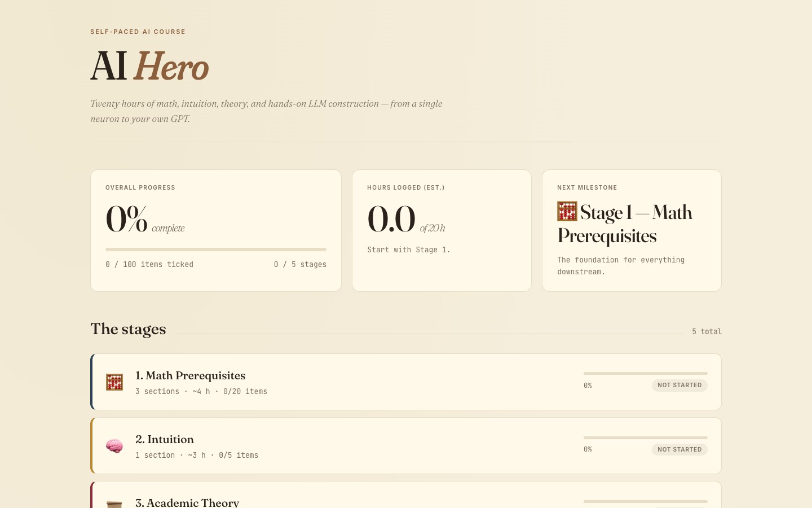812x508 pixels.
Task: Click the abacus icon in Next Milestone card
Action: click(567, 212)
